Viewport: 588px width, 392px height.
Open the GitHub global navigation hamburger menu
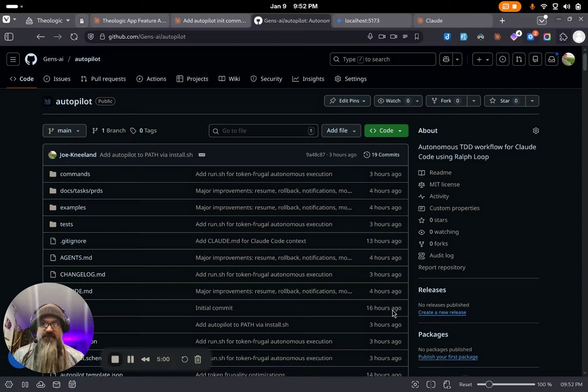(x=13, y=59)
